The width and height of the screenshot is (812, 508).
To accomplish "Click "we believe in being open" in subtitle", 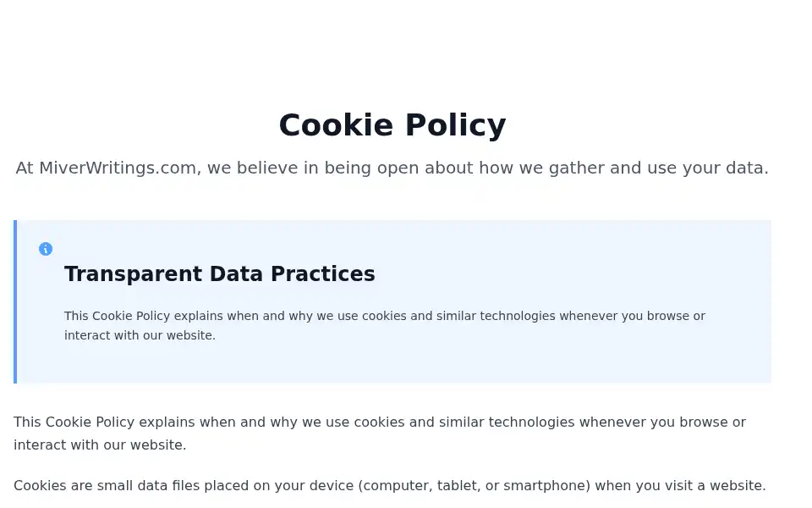I will pyautogui.click(x=289, y=168).
